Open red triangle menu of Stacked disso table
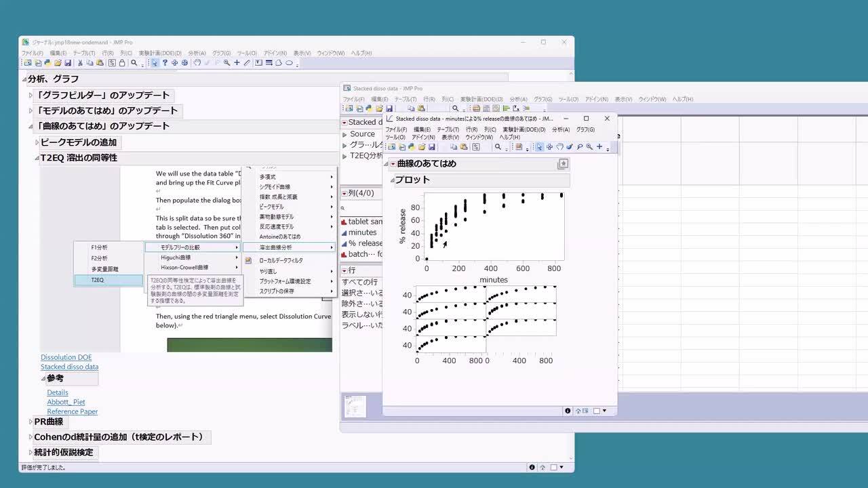Viewport: 868px width, 488px height. pos(344,122)
